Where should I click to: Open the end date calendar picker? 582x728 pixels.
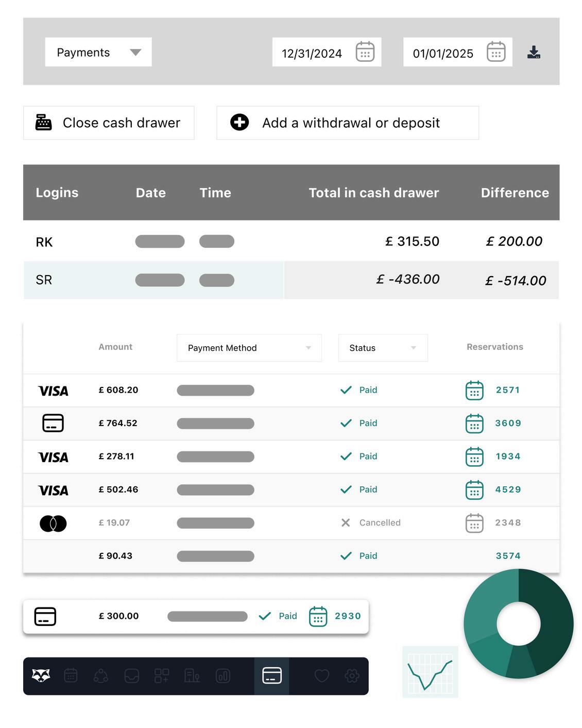(x=496, y=52)
